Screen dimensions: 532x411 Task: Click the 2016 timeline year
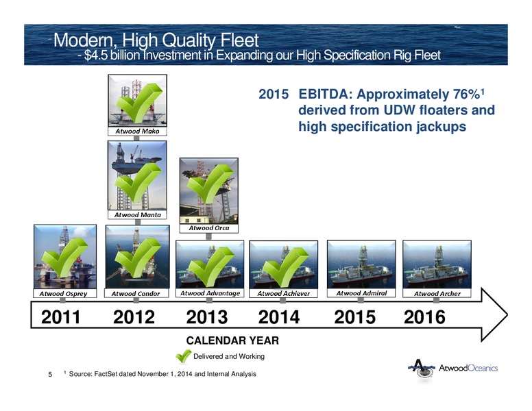(424, 317)
